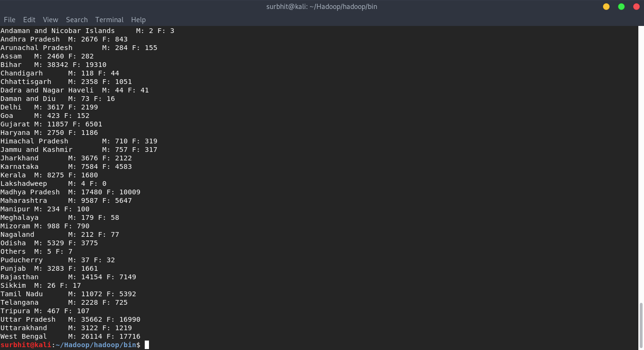Image resolution: width=644 pixels, height=350 pixels.
Task: Click the Jammu and Kashmir line
Action: pos(79,150)
